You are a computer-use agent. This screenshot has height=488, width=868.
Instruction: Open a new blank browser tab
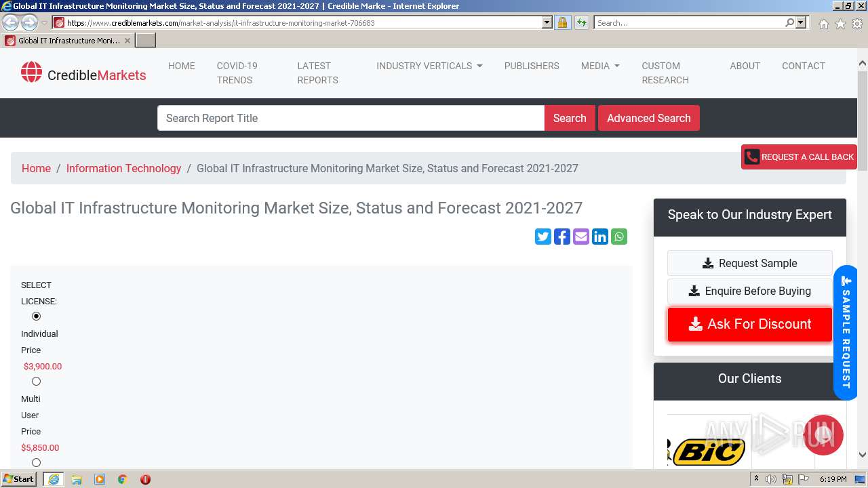point(146,41)
